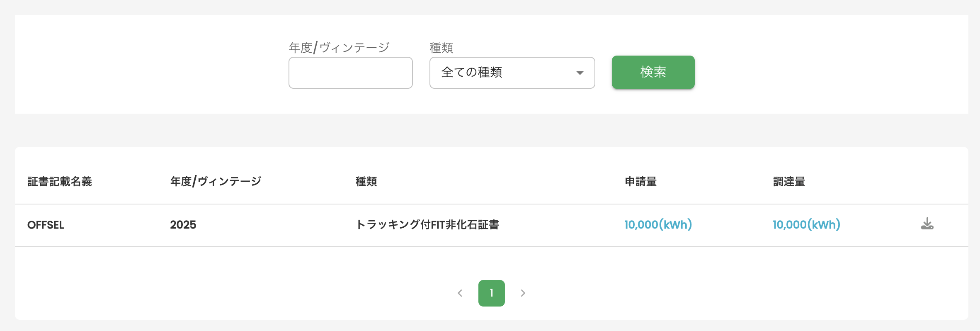This screenshot has width=980, height=331.
Task: Select the トラッキング付FIT非化石証書 type cell
Action: pos(427,225)
